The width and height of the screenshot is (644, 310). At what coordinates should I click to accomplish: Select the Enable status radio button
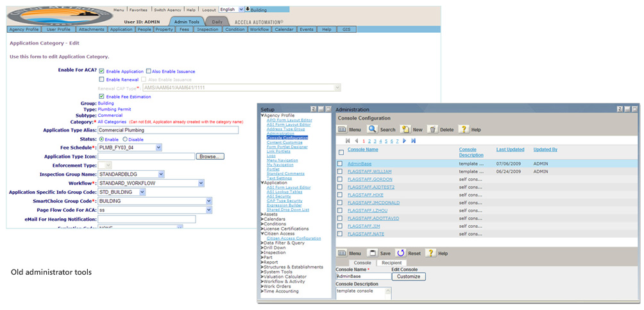[x=101, y=139]
